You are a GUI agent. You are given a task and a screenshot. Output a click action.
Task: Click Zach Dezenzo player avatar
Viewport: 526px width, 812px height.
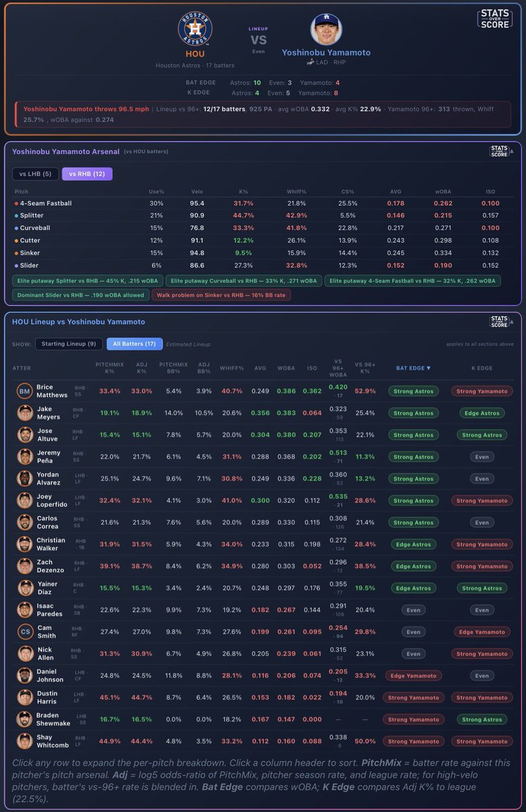click(25, 566)
